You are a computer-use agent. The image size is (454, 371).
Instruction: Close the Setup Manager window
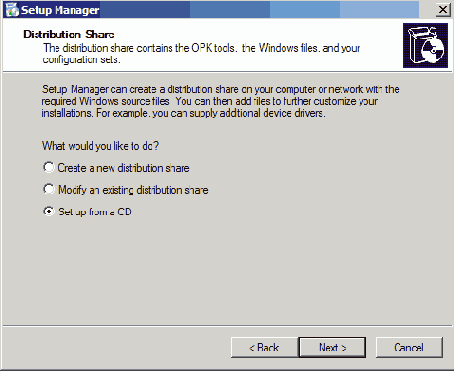(x=443, y=9)
